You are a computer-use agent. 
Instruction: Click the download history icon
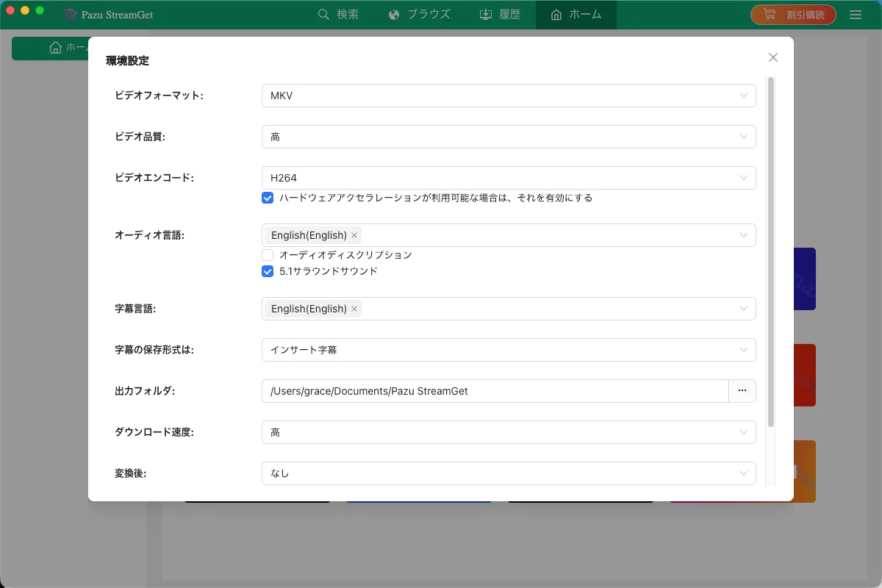coord(486,14)
